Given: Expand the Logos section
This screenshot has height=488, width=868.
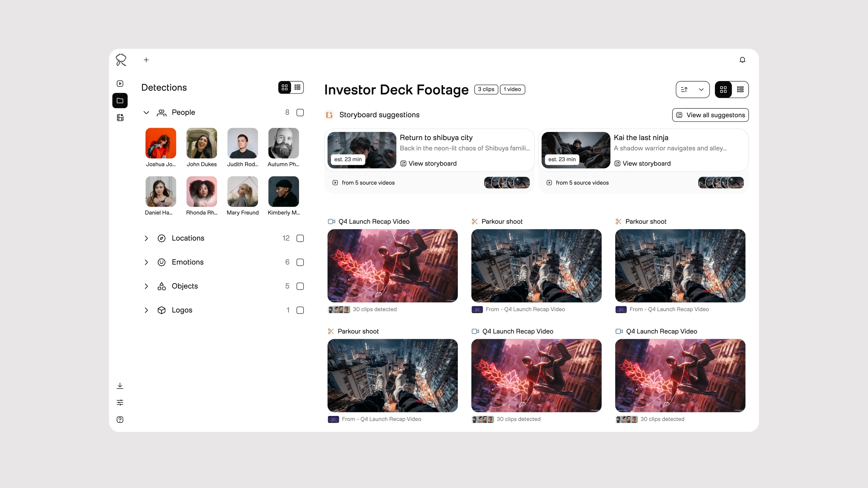Looking at the screenshot, I should pos(146,311).
